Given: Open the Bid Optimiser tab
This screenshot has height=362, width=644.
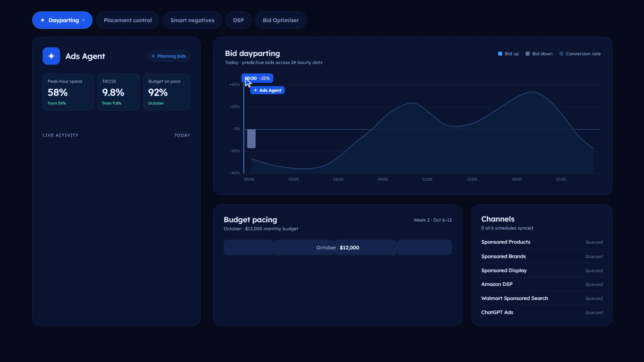Looking at the screenshot, I should click(281, 20).
